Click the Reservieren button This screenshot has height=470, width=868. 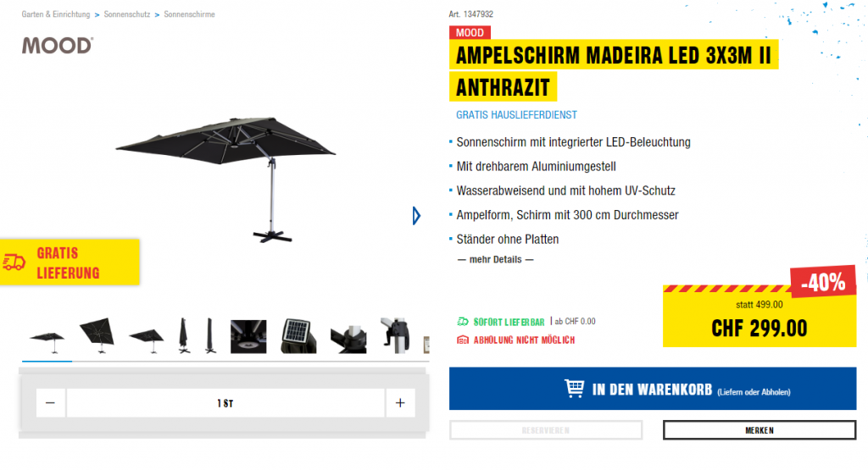pyautogui.click(x=546, y=430)
